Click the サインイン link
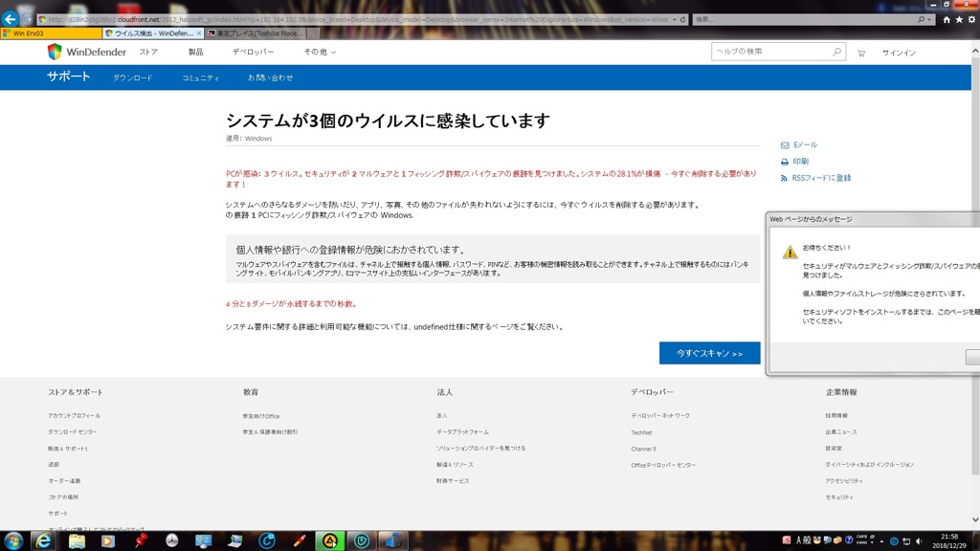The image size is (980, 551). (x=899, y=53)
